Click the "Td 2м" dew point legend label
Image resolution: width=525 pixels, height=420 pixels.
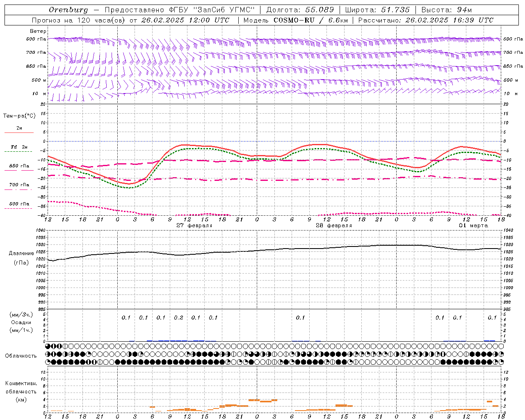[19, 147]
